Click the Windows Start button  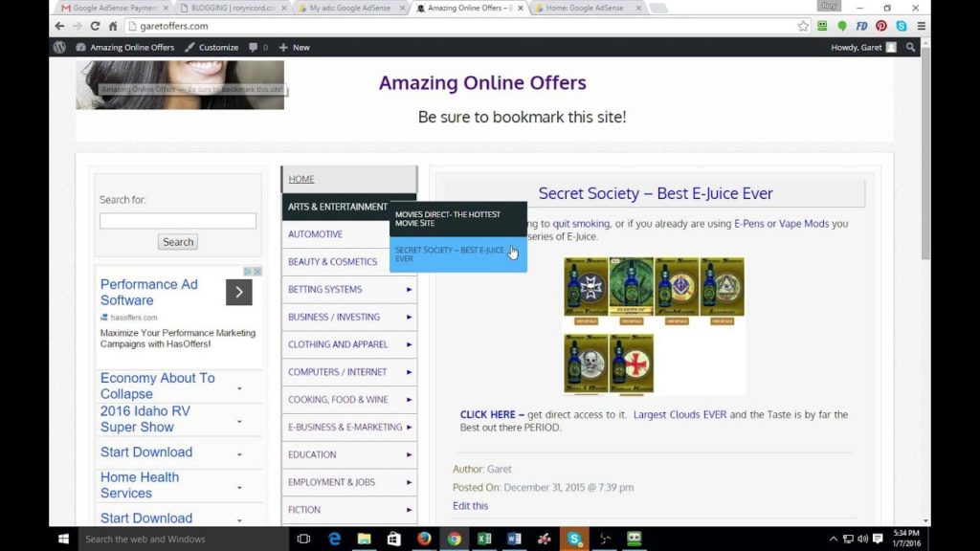[63, 539]
